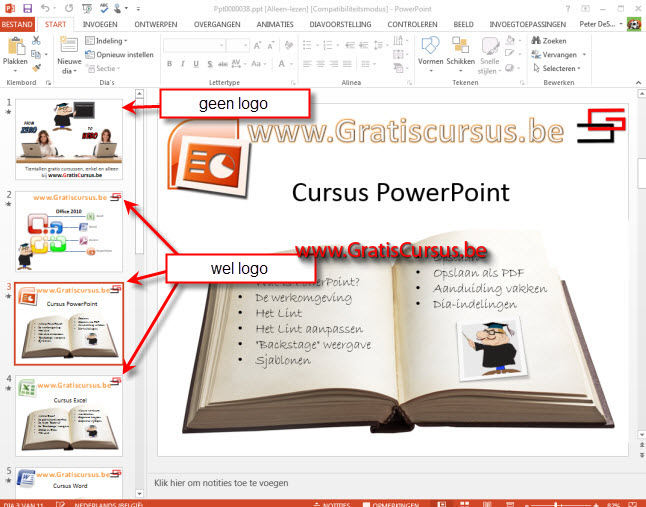
Task: Adjust the zoom slider in status bar
Action: pos(556,505)
